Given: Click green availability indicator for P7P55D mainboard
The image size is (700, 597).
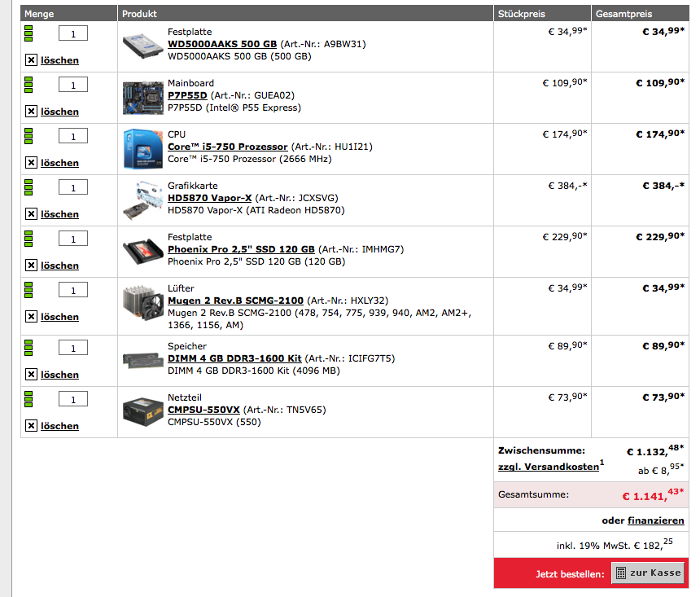Looking at the screenshot, I should pyautogui.click(x=28, y=85).
